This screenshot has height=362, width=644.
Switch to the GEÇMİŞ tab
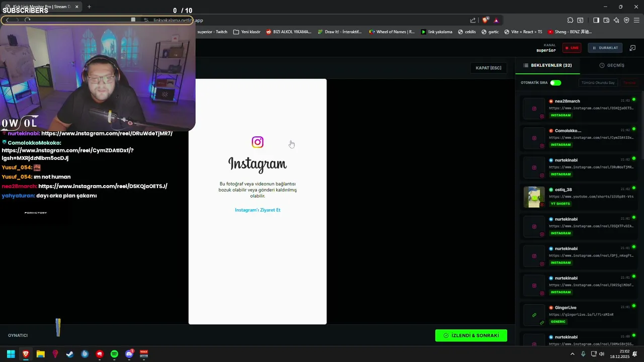pos(612,65)
